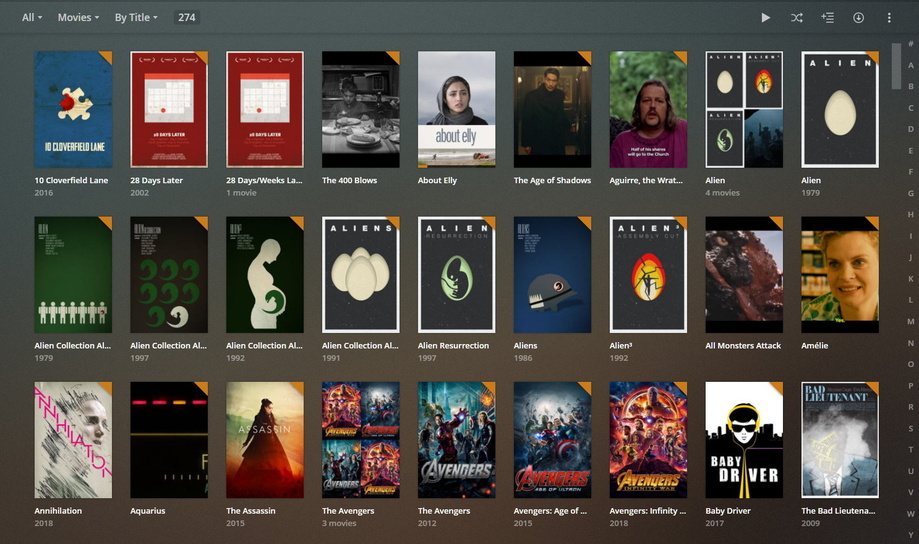Click the '10 Cloverfield Lane' title text

[x=71, y=181]
